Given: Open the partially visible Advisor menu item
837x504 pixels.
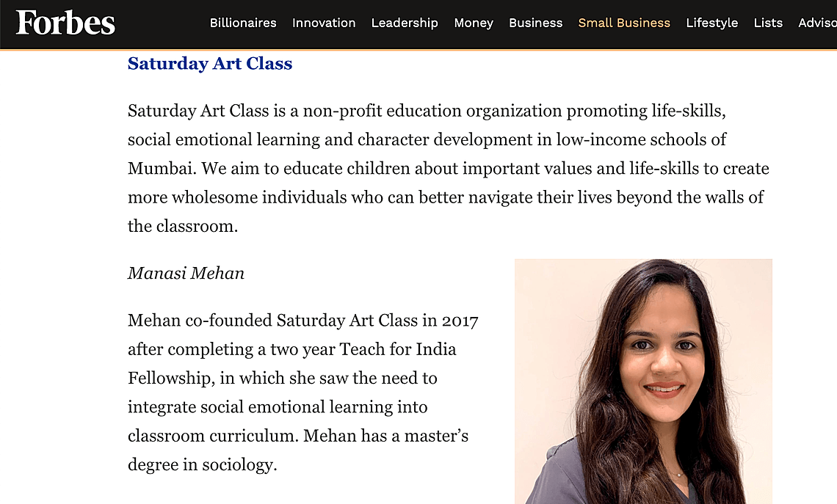Looking at the screenshot, I should 817,23.
